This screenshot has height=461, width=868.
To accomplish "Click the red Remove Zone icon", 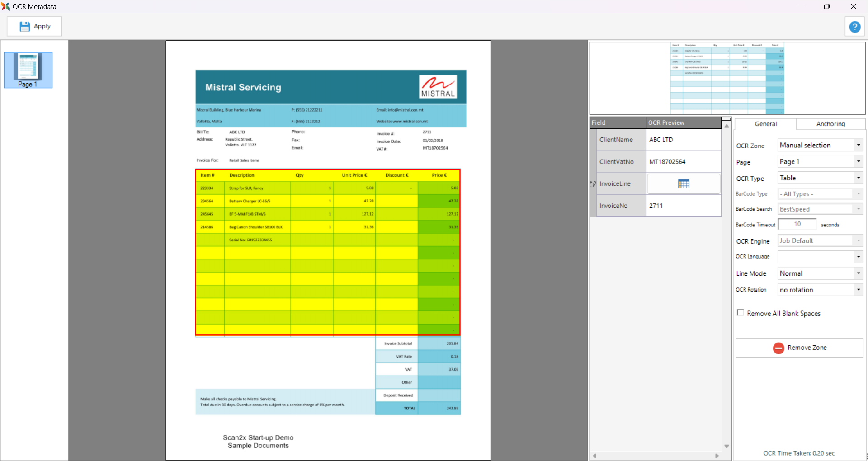I will [x=778, y=348].
